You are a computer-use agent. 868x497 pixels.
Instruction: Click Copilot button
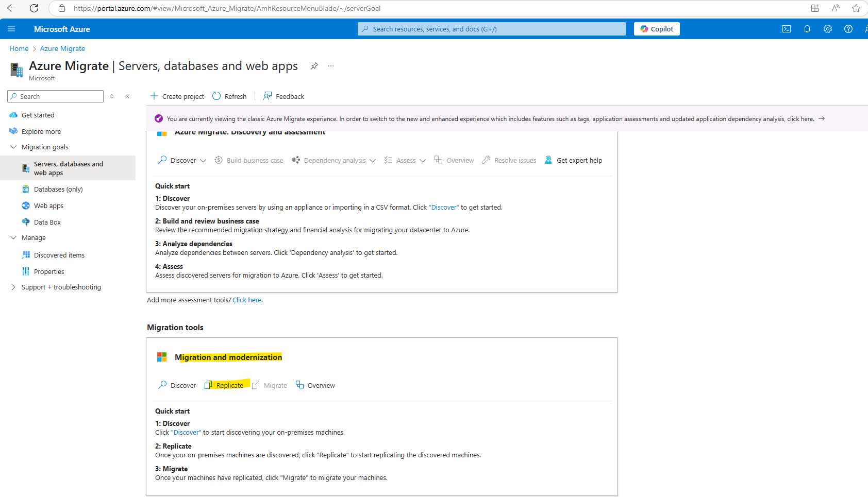coord(657,29)
